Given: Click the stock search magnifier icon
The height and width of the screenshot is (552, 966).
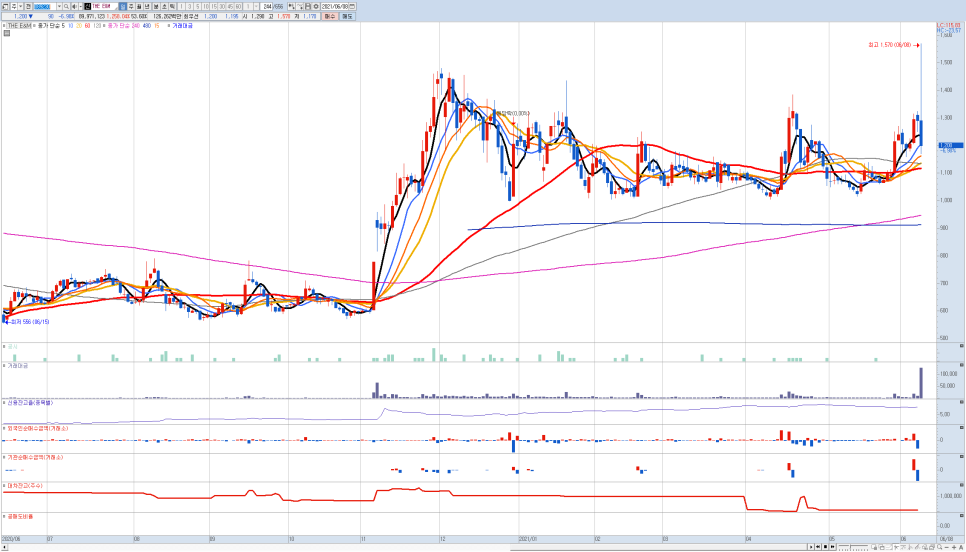Looking at the screenshot, I should point(67,6).
